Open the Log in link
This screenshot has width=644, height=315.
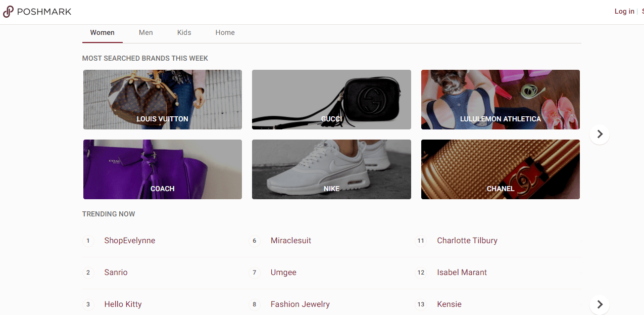click(x=624, y=12)
